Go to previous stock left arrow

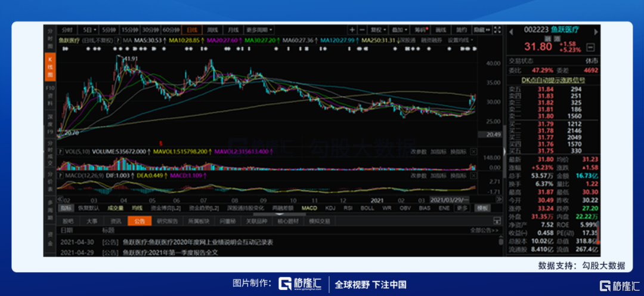point(512,32)
